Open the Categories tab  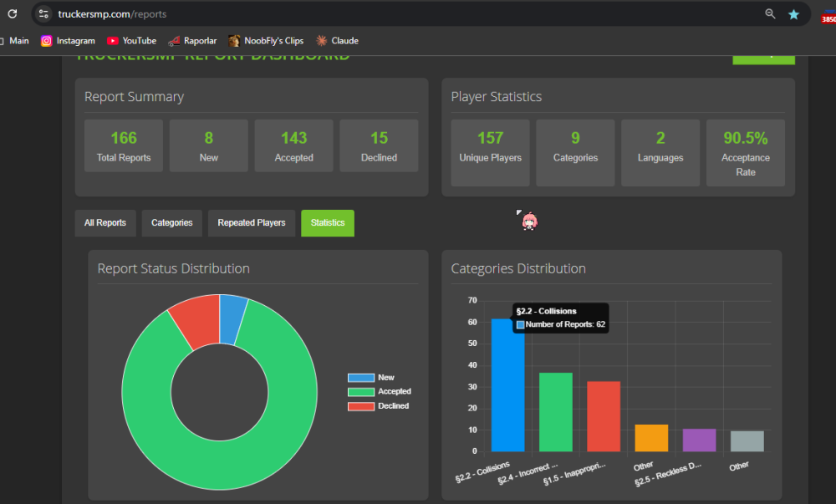[x=171, y=223]
